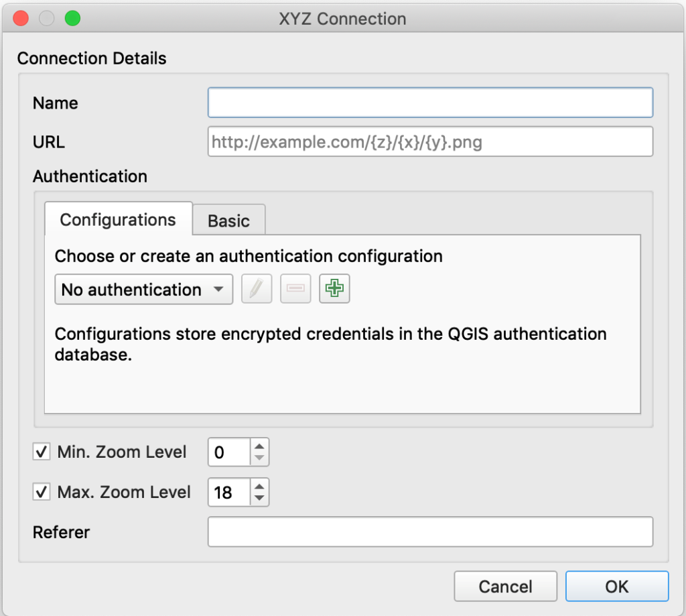This screenshot has width=686, height=616.
Task: Click the pencil edit configuration icon
Action: pos(257,288)
